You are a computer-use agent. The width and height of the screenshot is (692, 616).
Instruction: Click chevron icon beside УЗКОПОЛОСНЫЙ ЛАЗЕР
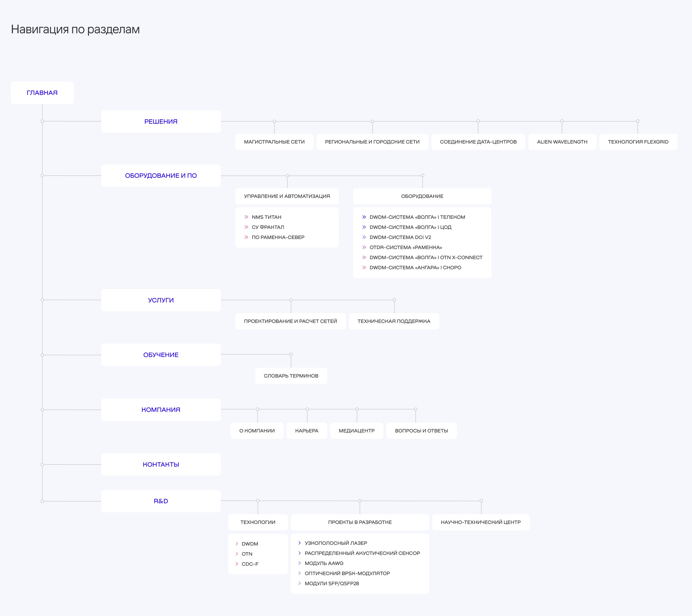(x=299, y=543)
